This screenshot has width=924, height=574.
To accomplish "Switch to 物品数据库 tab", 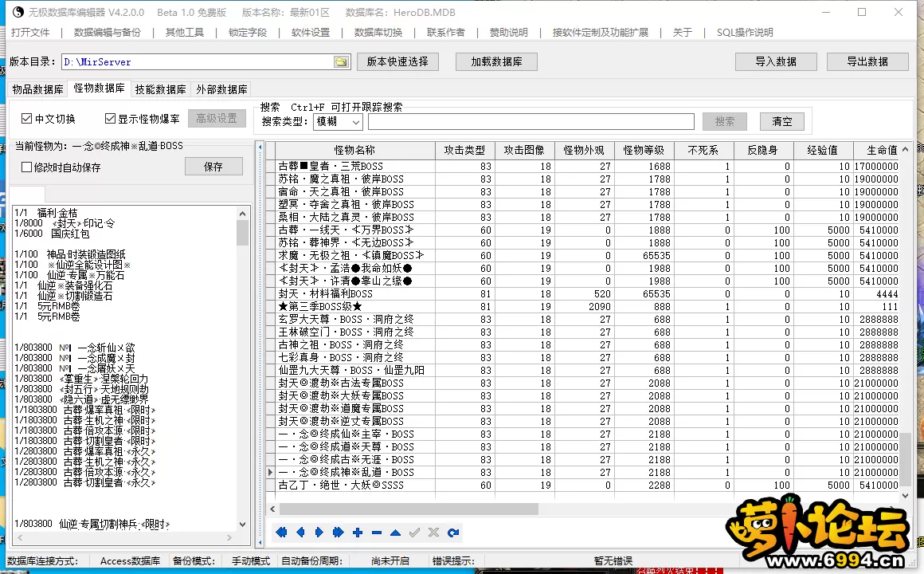I will tap(37, 89).
